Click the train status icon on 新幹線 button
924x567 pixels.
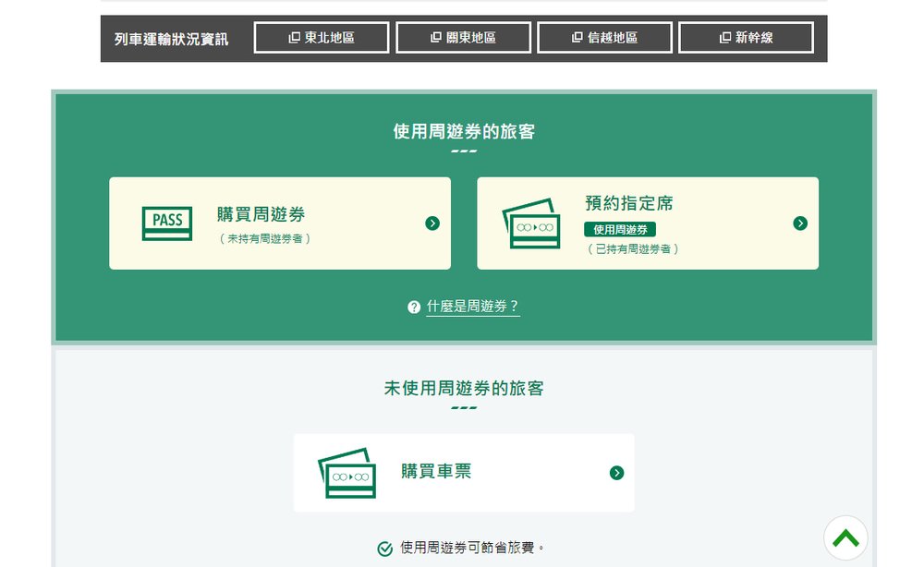[x=723, y=37]
